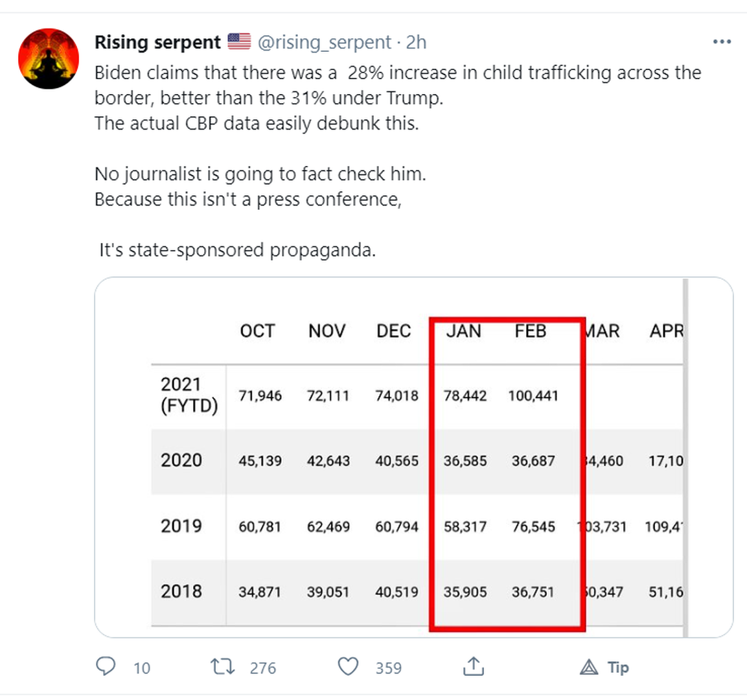The height and width of the screenshot is (700, 747).
Task: Click the 2h tweet timestamp
Action: click(416, 42)
